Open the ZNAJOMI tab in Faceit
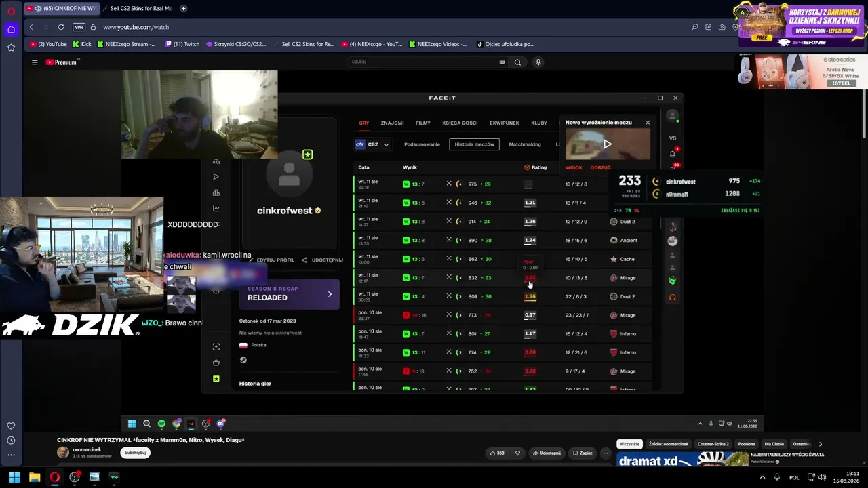 pos(392,123)
